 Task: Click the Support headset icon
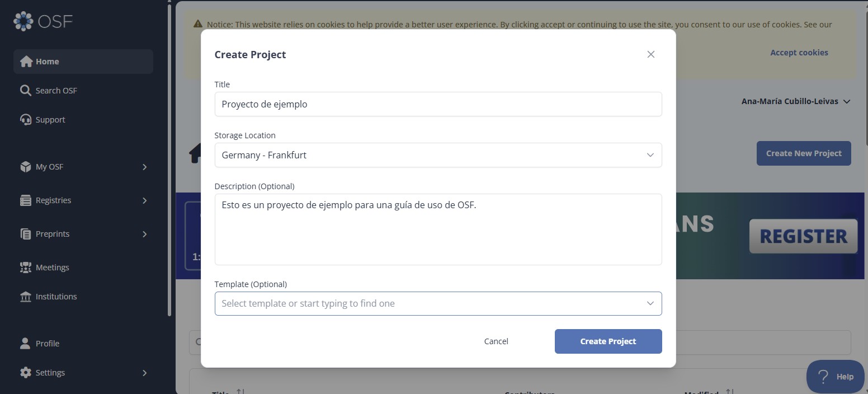25,120
